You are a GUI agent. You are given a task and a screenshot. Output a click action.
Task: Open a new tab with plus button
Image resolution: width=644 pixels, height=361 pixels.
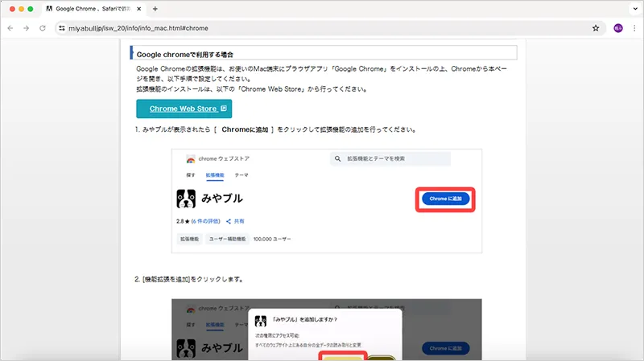(155, 9)
